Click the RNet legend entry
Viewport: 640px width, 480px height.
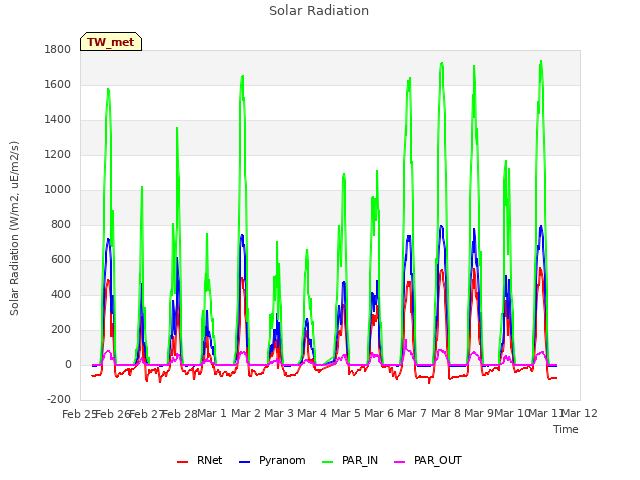pos(200,460)
